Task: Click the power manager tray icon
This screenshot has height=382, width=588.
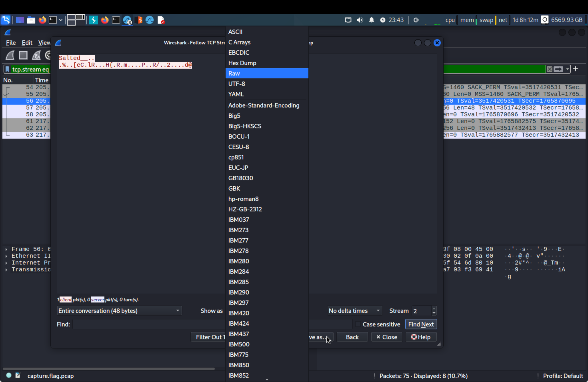Action: (382, 20)
